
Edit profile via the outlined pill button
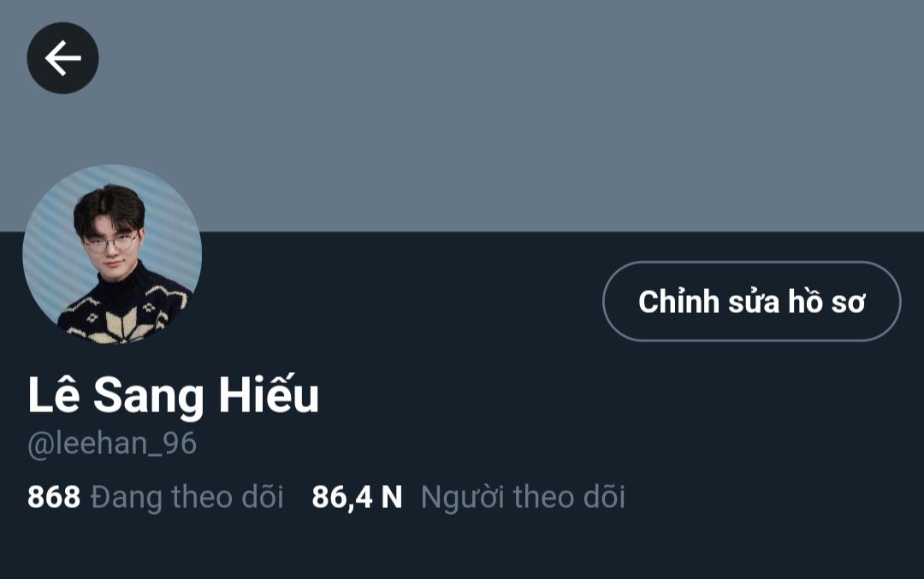(x=752, y=301)
